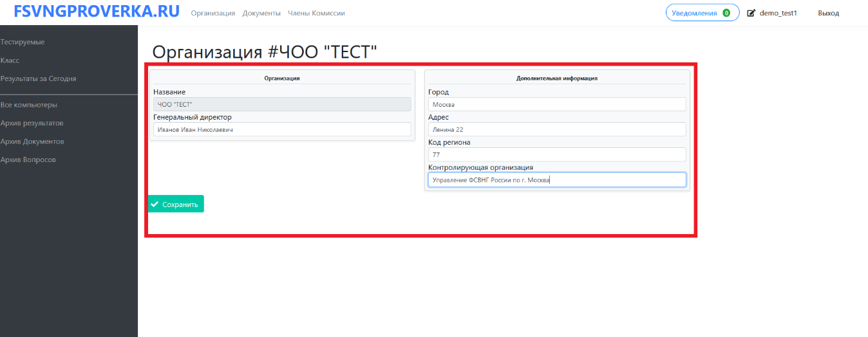Open Архив Документов in the sidebar
868x337 pixels.
pyautogui.click(x=32, y=141)
